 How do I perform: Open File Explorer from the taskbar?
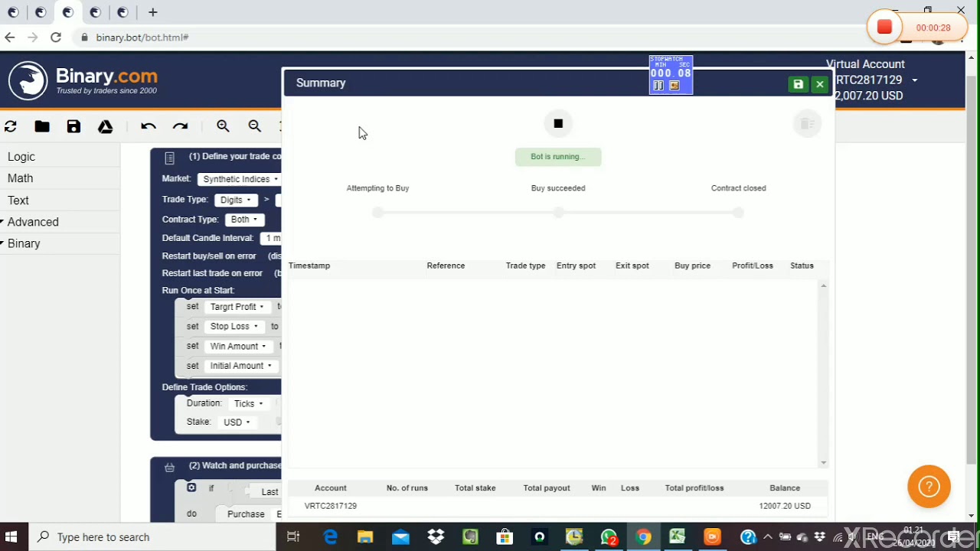[365, 537]
